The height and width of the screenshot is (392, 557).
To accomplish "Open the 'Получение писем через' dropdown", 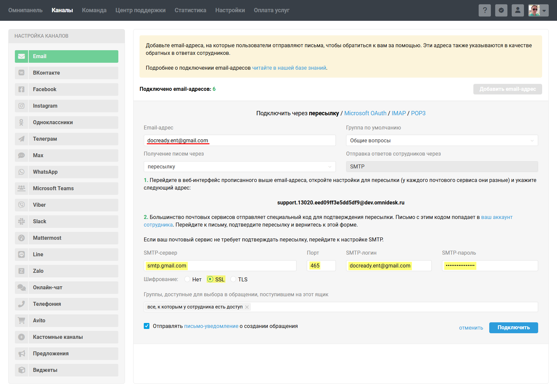I will coord(239,167).
